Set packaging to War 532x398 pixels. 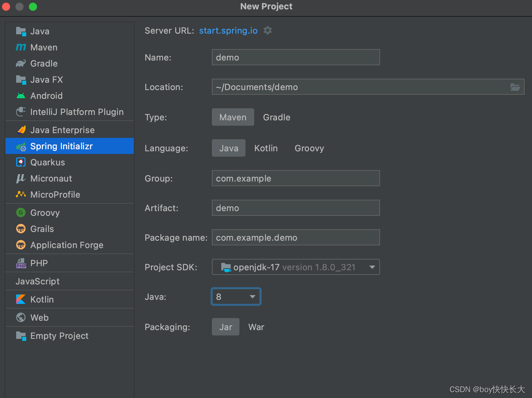(256, 327)
